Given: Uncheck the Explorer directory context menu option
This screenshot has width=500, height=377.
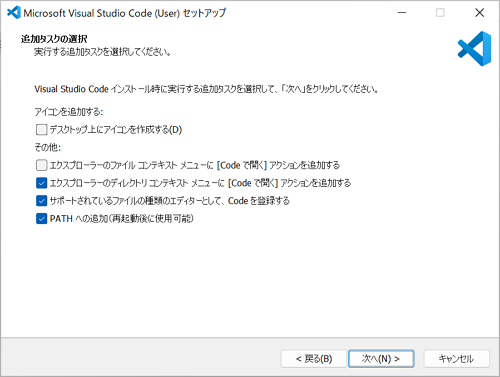Looking at the screenshot, I should [x=41, y=183].
